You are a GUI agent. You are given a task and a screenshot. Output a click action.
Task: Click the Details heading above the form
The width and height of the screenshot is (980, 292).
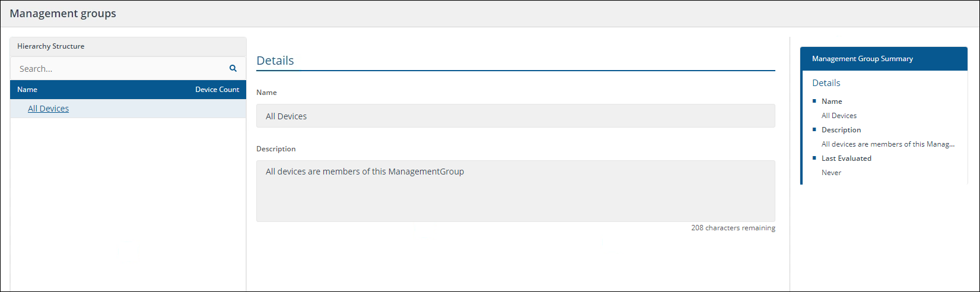(x=275, y=61)
